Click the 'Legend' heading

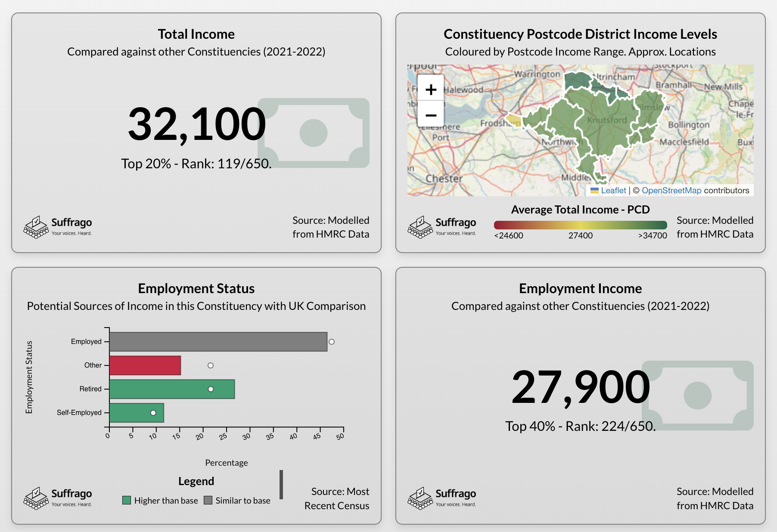(196, 481)
